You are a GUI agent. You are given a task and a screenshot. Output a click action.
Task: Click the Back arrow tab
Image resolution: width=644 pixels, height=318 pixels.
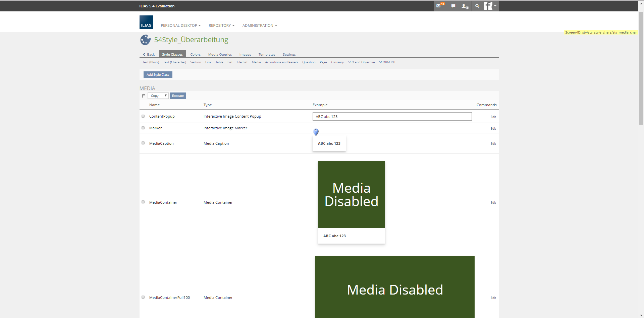(149, 54)
